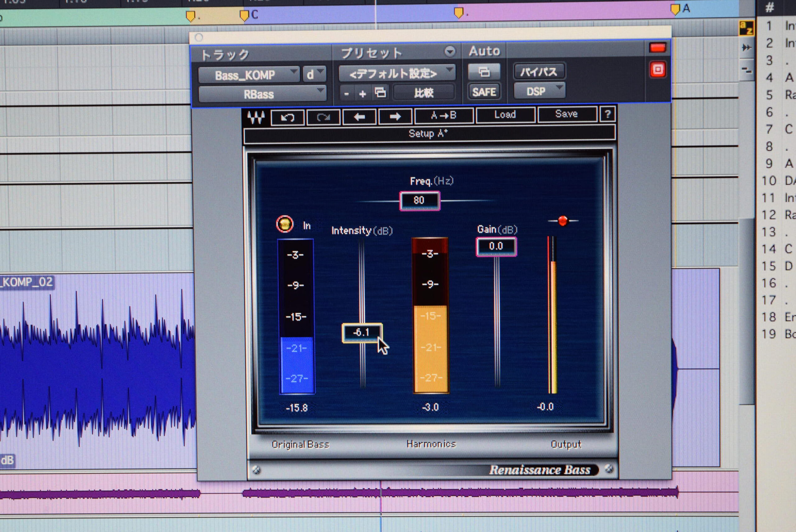This screenshot has height=532, width=796.
Task: Click the Gain fader value 0.0
Action: click(496, 246)
